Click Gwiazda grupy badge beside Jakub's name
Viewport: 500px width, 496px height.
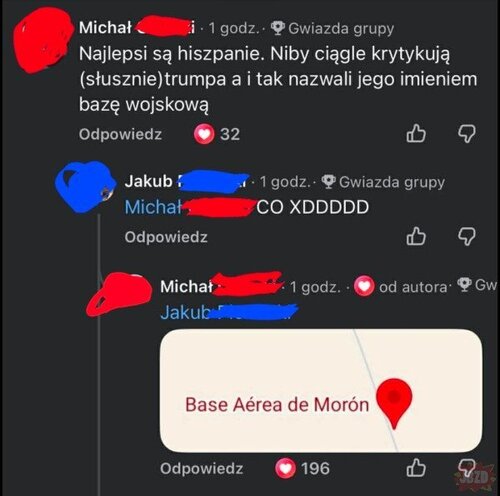(383, 182)
